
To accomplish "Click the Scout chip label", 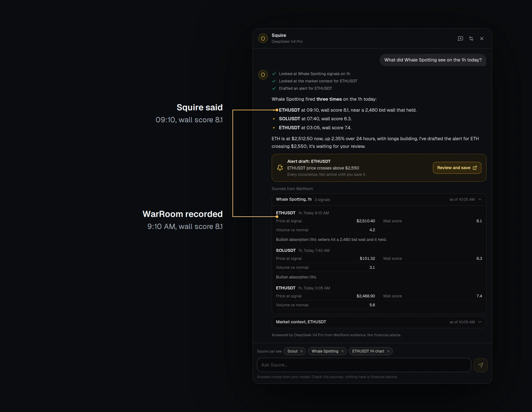I will click(x=293, y=351).
